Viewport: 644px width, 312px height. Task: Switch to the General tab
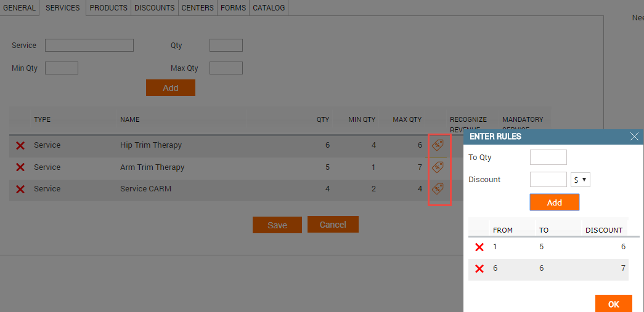coord(19,8)
